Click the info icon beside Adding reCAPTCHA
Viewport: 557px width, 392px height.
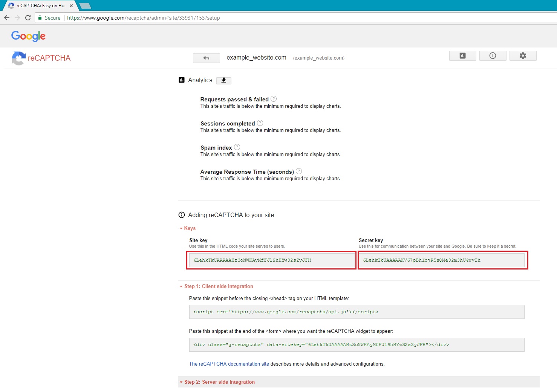point(182,215)
